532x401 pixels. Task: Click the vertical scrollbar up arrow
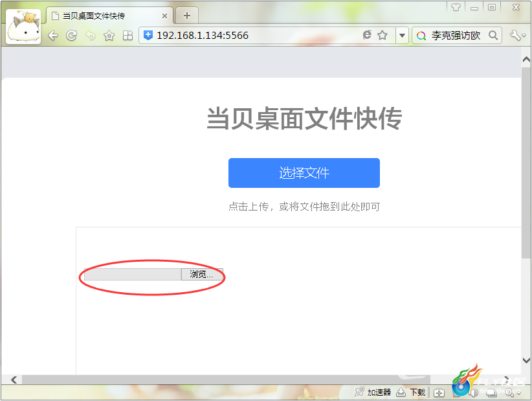pyautogui.click(x=526, y=60)
